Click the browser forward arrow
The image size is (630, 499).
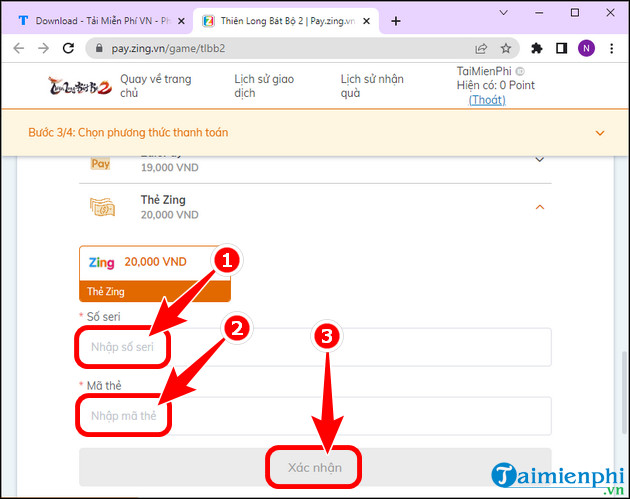(43, 49)
